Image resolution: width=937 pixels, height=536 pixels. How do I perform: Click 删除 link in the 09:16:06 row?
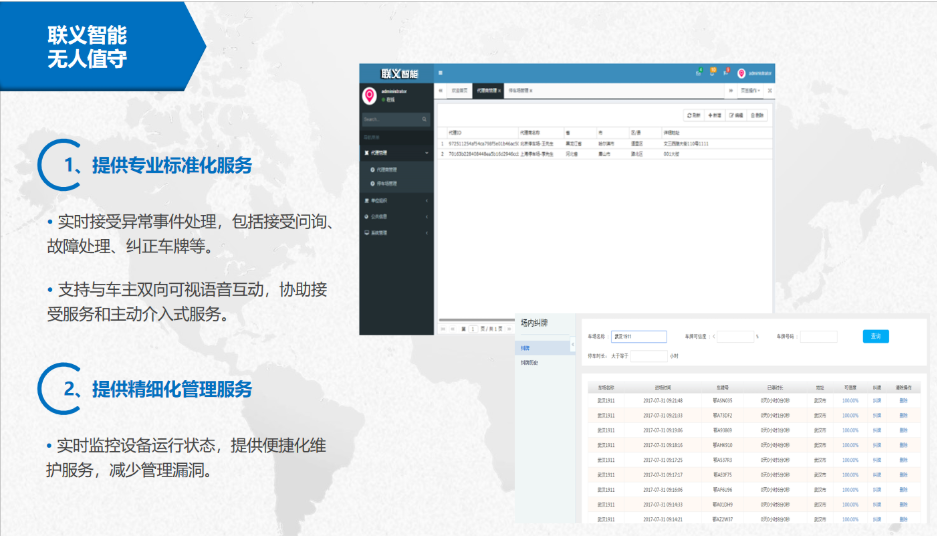904,490
